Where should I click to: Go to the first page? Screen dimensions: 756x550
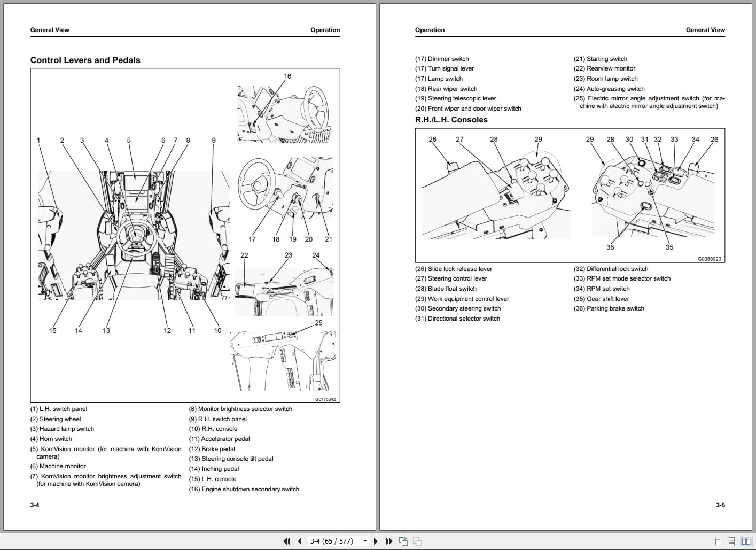coord(286,541)
